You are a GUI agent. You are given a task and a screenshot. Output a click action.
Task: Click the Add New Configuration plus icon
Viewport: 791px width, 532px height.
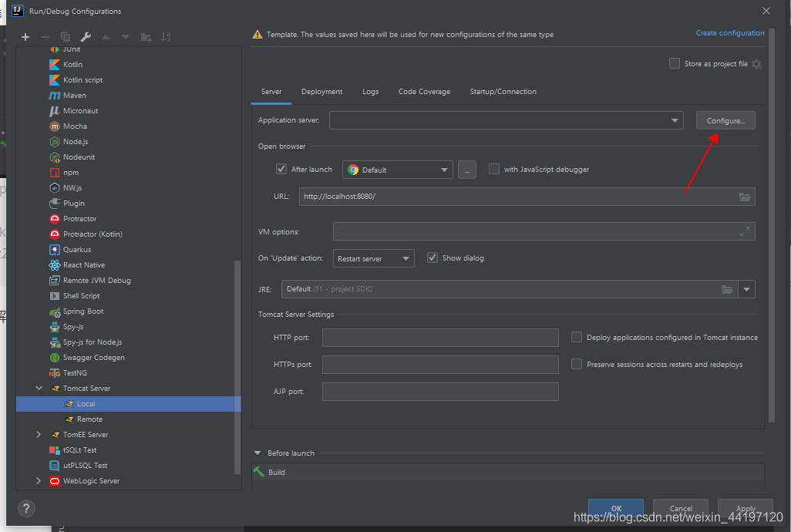pos(25,37)
